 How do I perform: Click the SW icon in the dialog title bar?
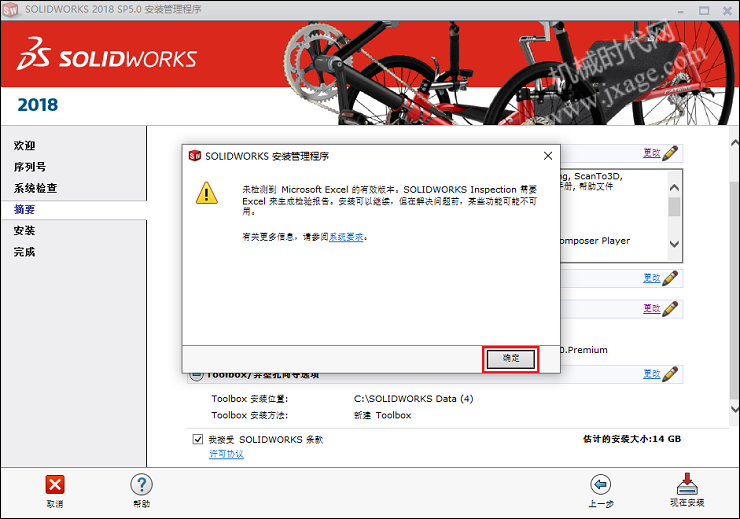194,156
